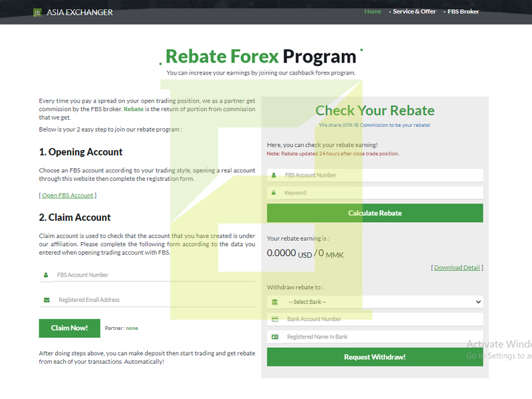
Task: Open the Download Detail link
Action: (x=457, y=267)
